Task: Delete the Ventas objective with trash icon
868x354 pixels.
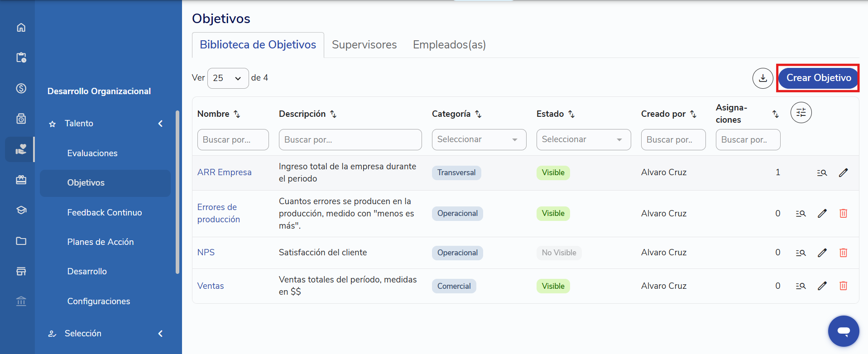Action: [x=843, y=286]
